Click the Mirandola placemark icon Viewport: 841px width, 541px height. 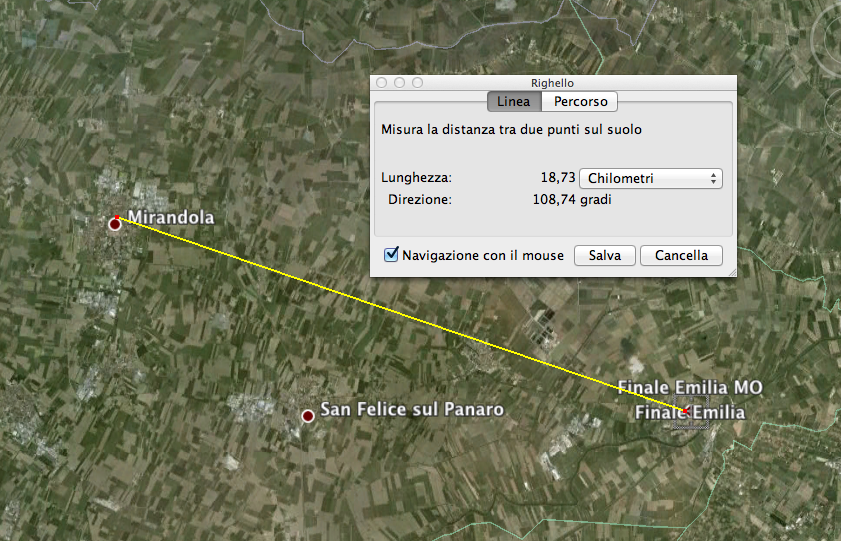114,224
